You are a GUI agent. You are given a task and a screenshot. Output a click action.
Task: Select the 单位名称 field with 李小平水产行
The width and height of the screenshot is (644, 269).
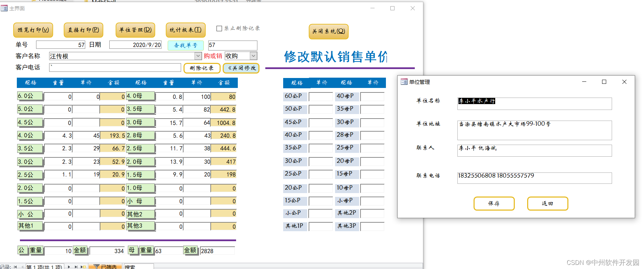click(534, 104)
